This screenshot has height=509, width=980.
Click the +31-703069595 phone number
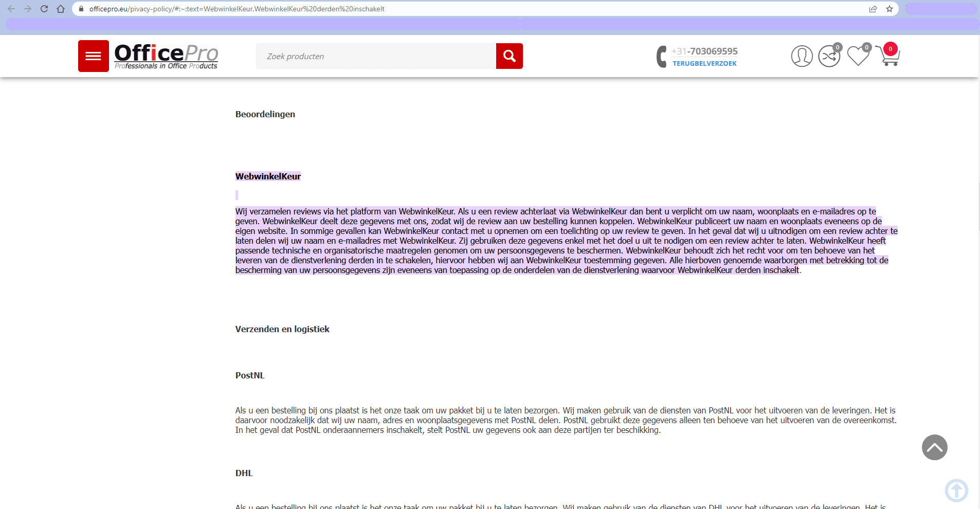point(704,51)
